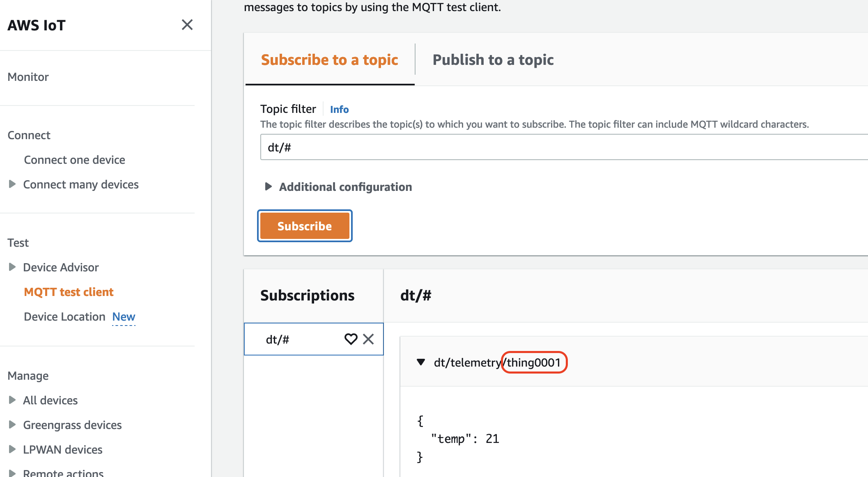Click the favorite icon on dt/# subscription
Viewport: 868px width, 477px height.
point(351,339)
